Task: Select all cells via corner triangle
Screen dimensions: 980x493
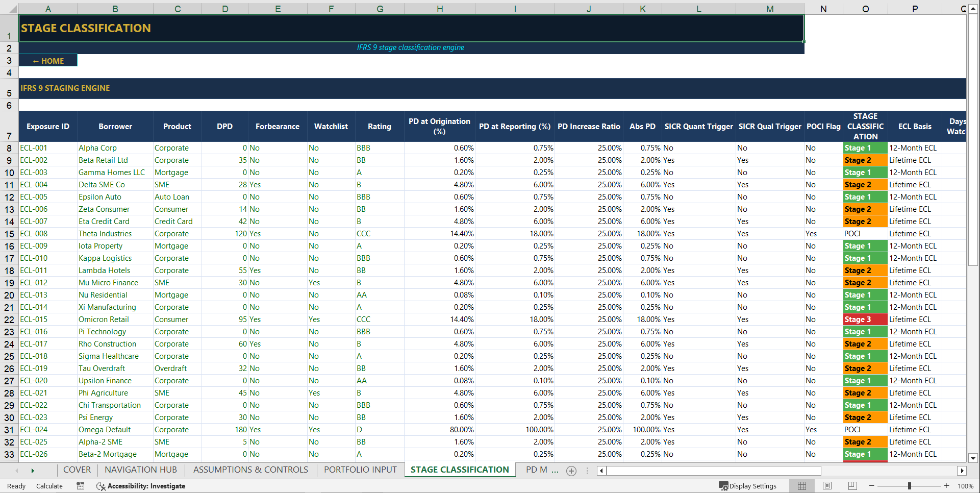Action: (9, 9)
